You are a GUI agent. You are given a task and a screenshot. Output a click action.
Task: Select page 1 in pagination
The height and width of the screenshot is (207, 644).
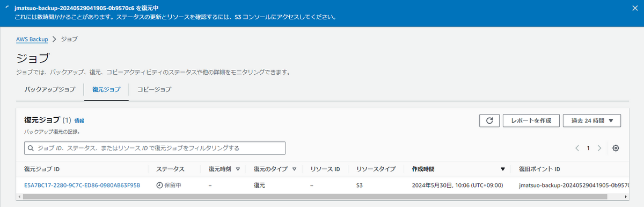(588, 148)
